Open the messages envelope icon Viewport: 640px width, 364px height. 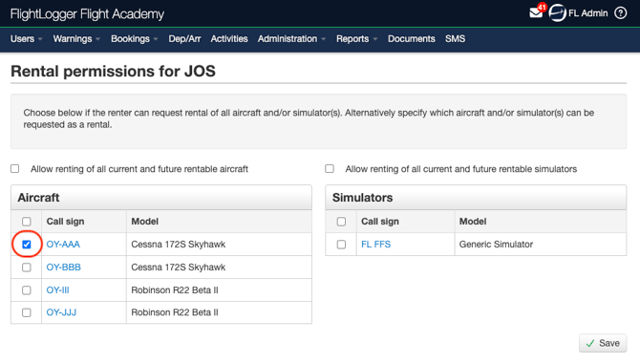(x=536, y=13)
